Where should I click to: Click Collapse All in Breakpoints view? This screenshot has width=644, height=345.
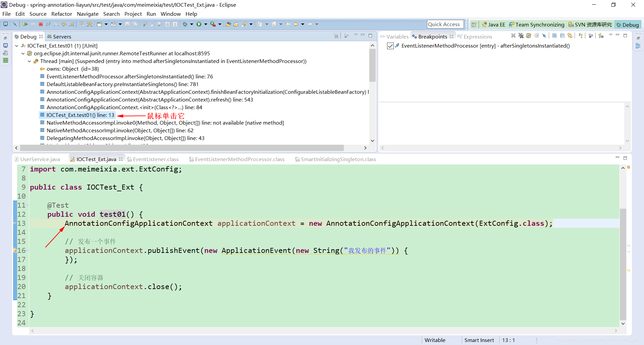pos(562,36)
